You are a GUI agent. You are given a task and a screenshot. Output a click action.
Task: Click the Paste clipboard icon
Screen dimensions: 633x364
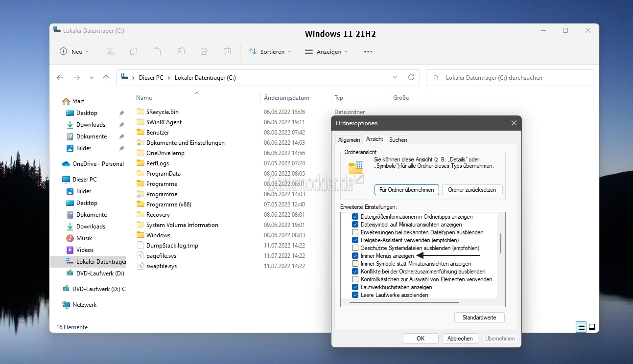coord(157,51)
